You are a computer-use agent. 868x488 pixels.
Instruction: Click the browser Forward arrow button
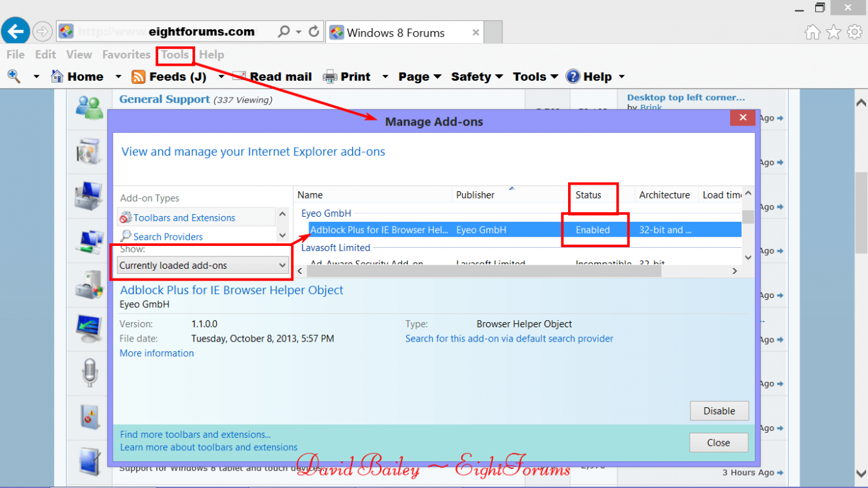pos(42,31)
